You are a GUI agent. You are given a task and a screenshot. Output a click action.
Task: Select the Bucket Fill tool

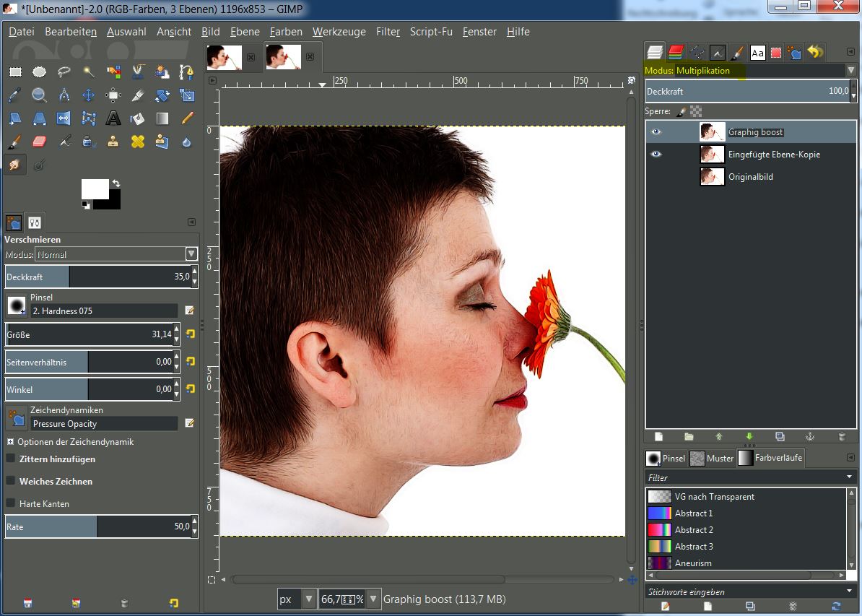click(x=138, y=118)
